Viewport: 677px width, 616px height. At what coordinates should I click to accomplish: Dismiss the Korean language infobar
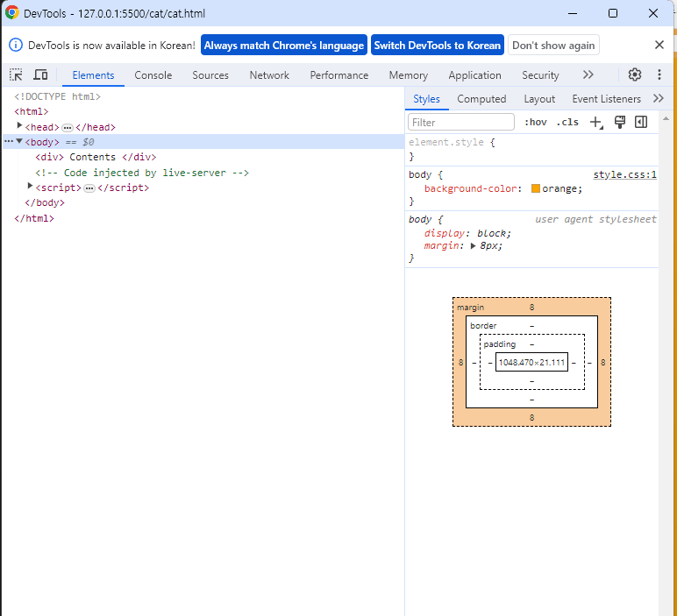[659, 45]
